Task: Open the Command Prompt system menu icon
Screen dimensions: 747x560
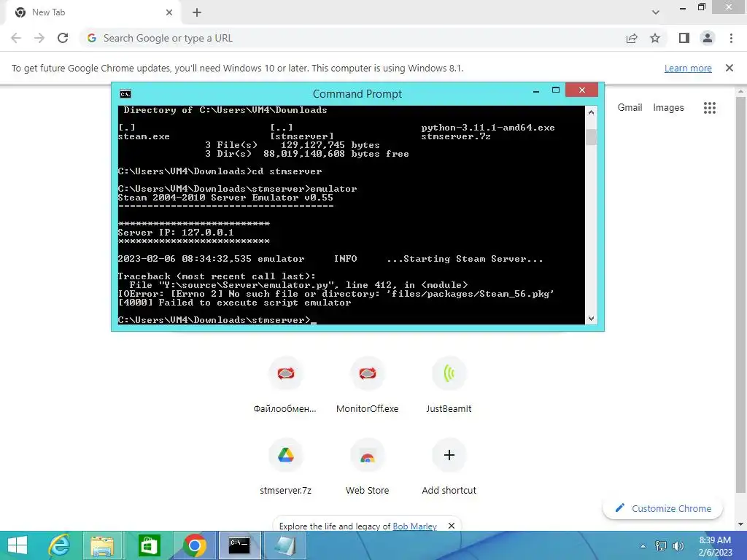Action: point(125,94)
